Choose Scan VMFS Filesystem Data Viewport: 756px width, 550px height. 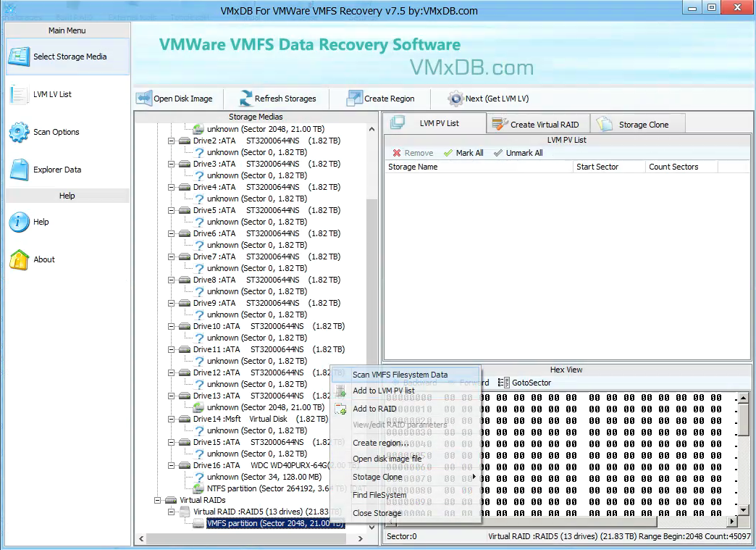406,375
